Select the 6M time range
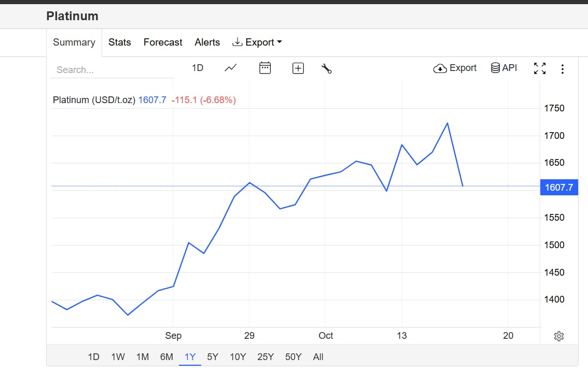 point(166,357)
